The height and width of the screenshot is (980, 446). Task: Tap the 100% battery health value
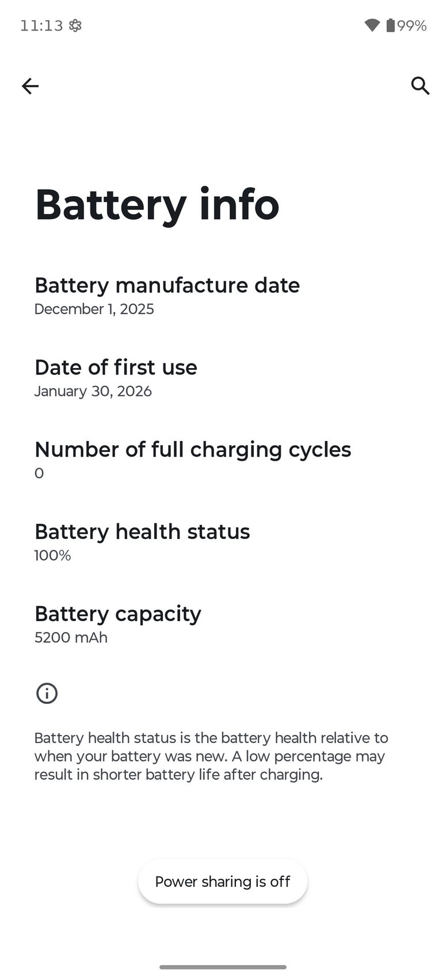(52, 556)
